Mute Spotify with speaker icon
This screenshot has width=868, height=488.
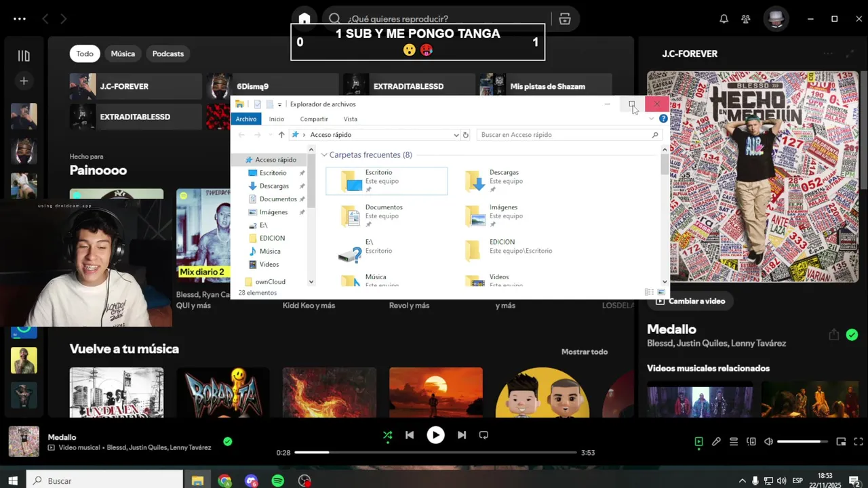tap(768, 442)
